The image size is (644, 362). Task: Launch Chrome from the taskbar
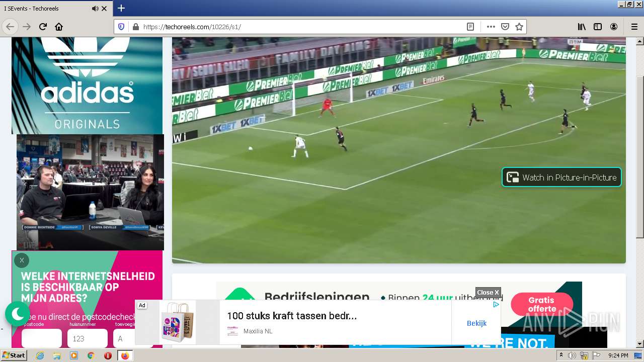tap(91, 355)
